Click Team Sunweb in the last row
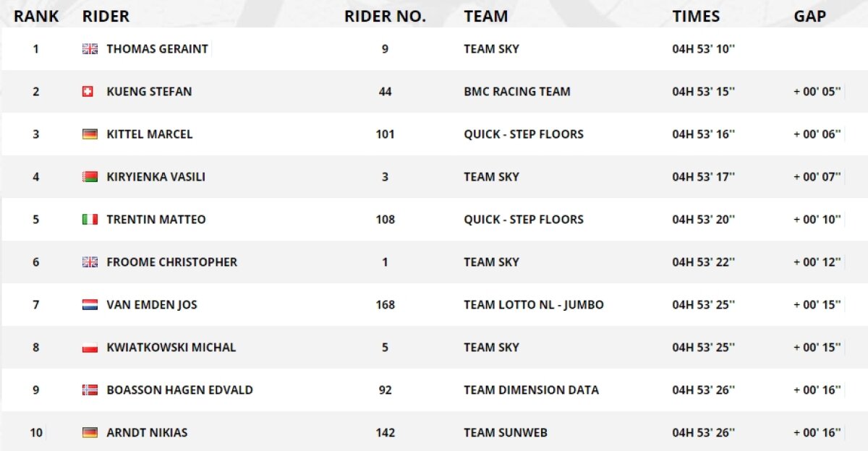Viewport: 868px width, 451px height. tap(505, 433)
